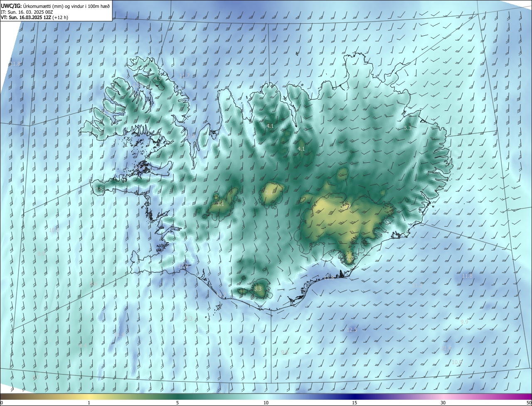This screenshot has width=532, height=406.
Task: Click the colorbar tick label '10'
Action: point(266,403)
